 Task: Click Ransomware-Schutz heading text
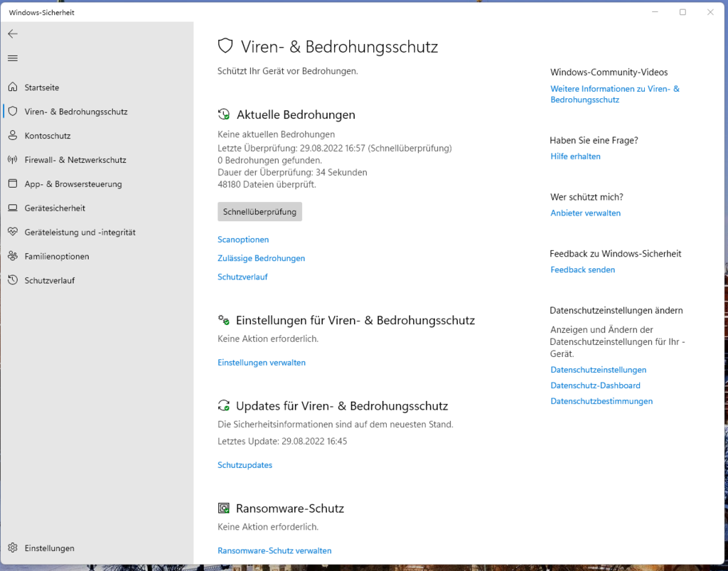click(x=290, y=508)
